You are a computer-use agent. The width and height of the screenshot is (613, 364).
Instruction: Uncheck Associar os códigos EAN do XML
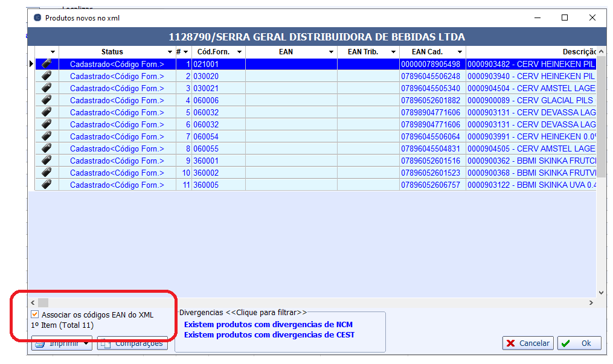pyautogui.click(x=35, y=315)
